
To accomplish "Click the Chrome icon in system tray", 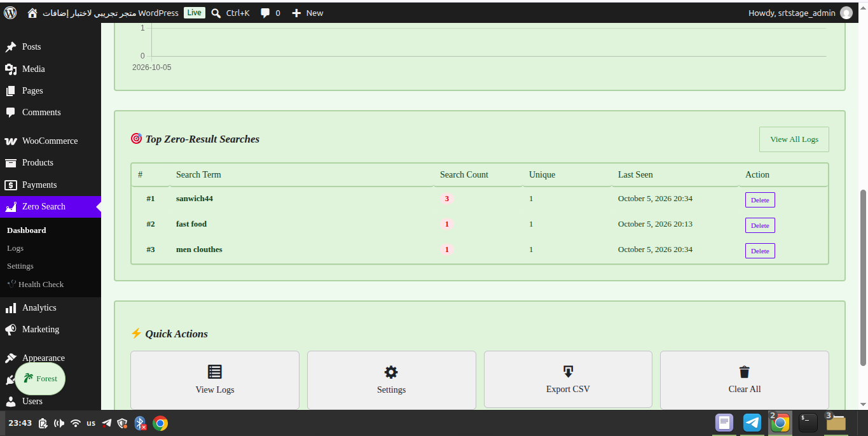I will coord(160,423).
